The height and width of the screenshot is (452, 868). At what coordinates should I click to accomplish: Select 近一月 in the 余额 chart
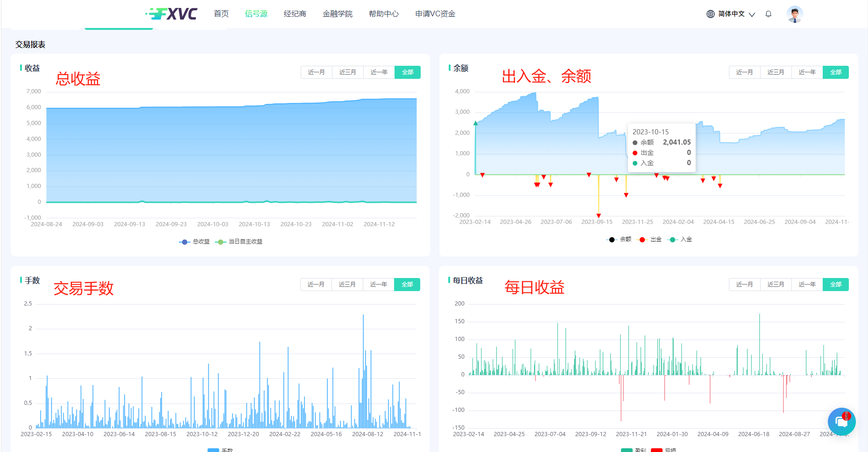point(745,72)
